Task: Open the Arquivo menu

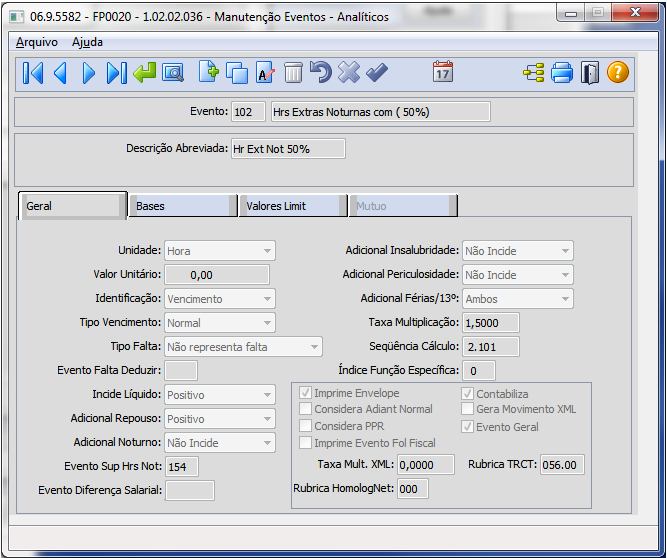Action: coord(37,42)
